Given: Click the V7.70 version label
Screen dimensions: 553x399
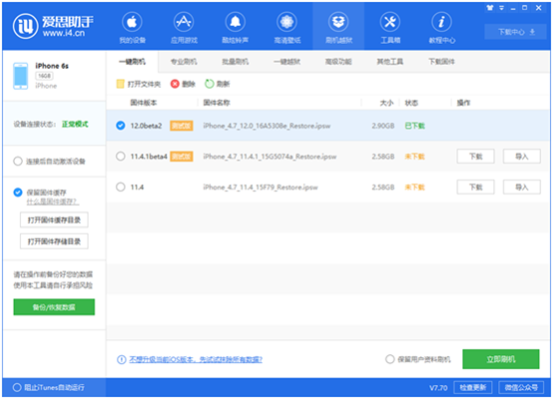Looking at the screenshot, I should [438, 388].
